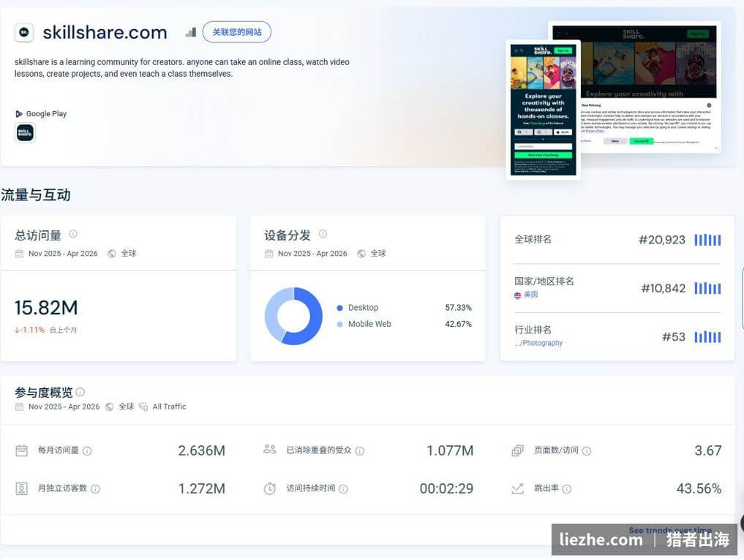Click the calendar icon beside 每月访问量
Screen dimensions: 744x560
click(x=22, y=450)
